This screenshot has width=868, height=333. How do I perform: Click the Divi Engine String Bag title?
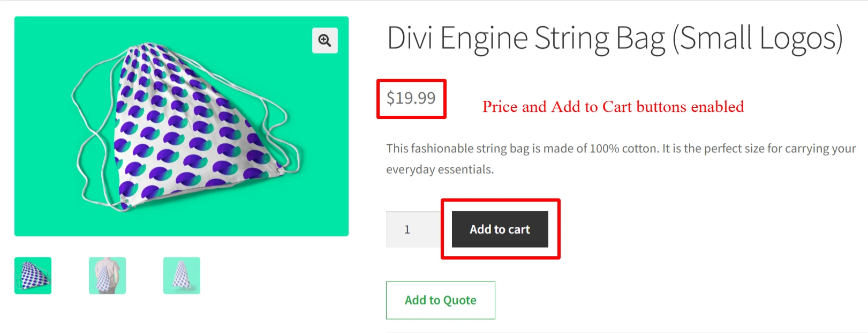(x=615, y=39)
